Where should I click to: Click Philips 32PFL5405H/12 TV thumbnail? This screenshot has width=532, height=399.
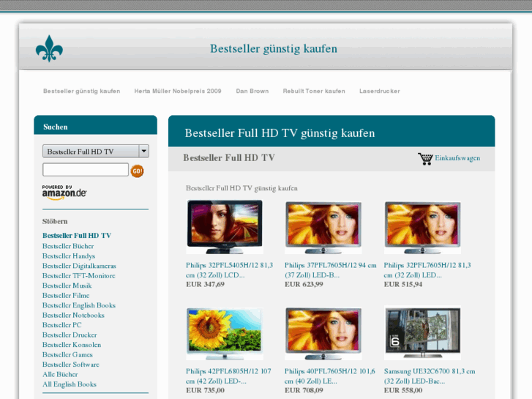[225, 227]
